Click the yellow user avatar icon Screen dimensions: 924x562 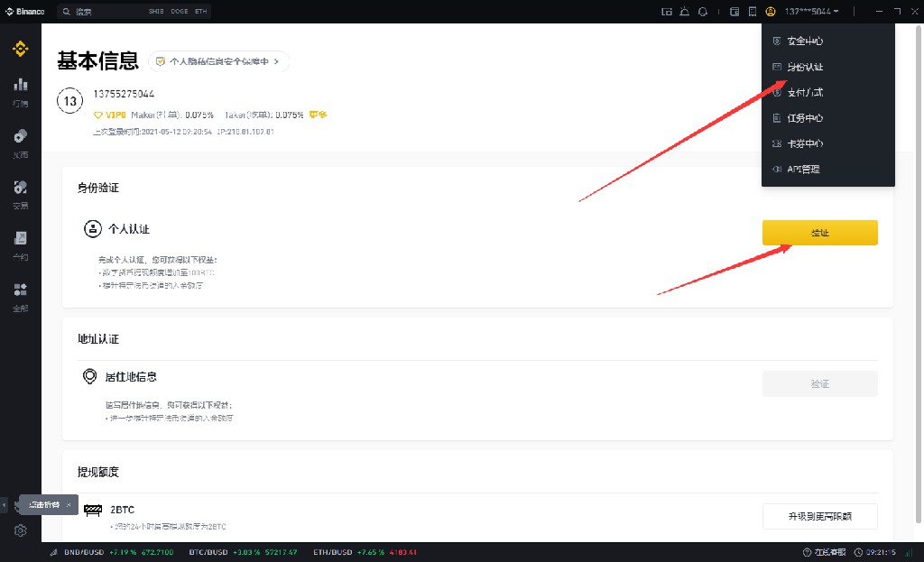(x=771, y=11)
